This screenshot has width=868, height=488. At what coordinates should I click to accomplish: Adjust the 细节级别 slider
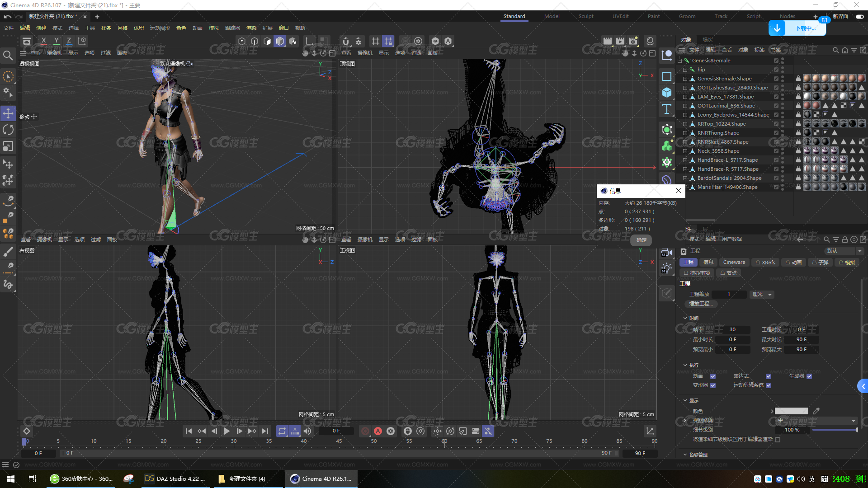coord(835,430)
